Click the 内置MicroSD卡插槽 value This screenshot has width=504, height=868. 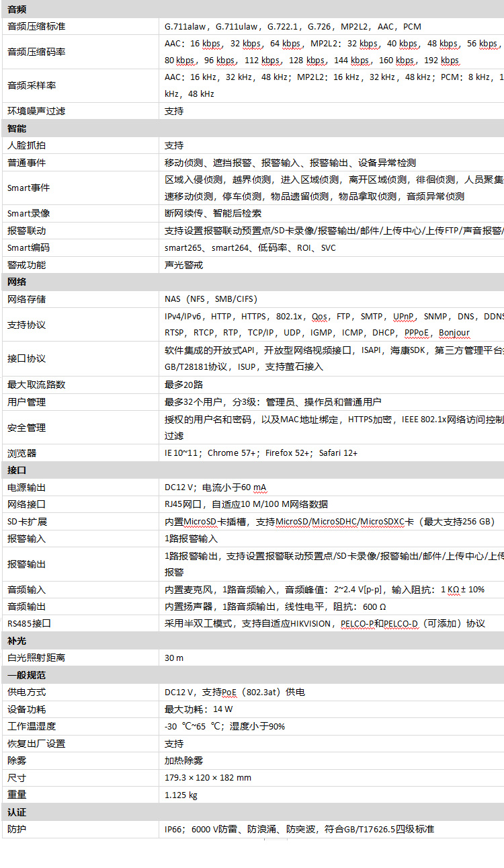click(x=330, y=521)
